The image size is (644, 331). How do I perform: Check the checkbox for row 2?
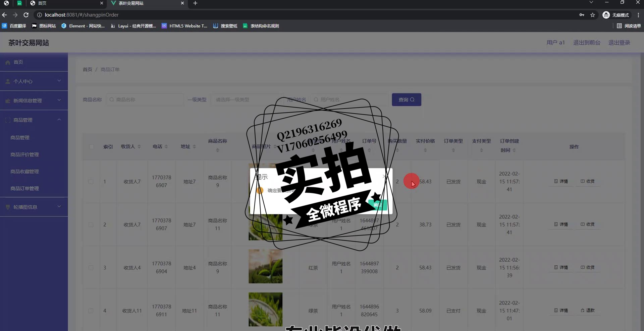click(91, 225)
